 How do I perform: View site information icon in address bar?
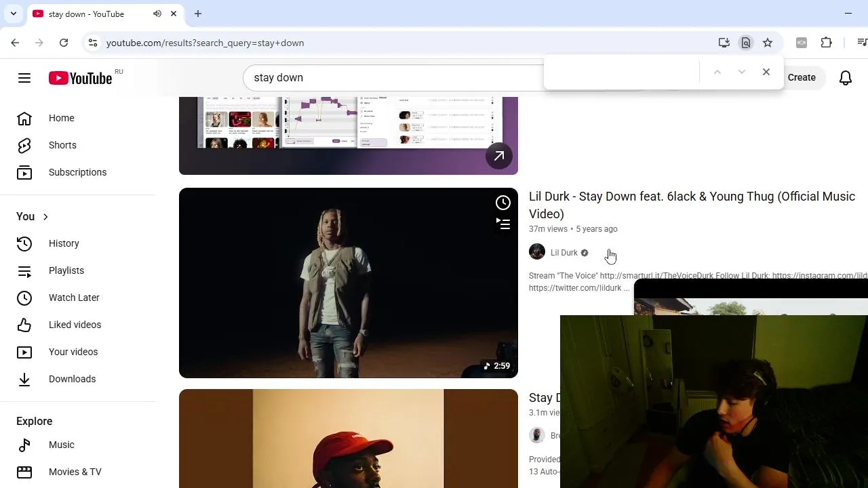tap(92, 43)
